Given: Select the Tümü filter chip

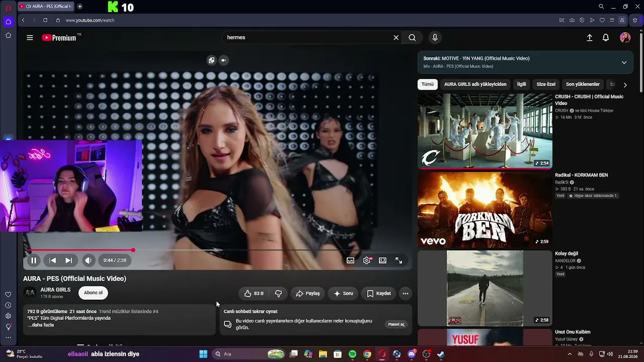Looking at the screenshot, I should point(427,84).
